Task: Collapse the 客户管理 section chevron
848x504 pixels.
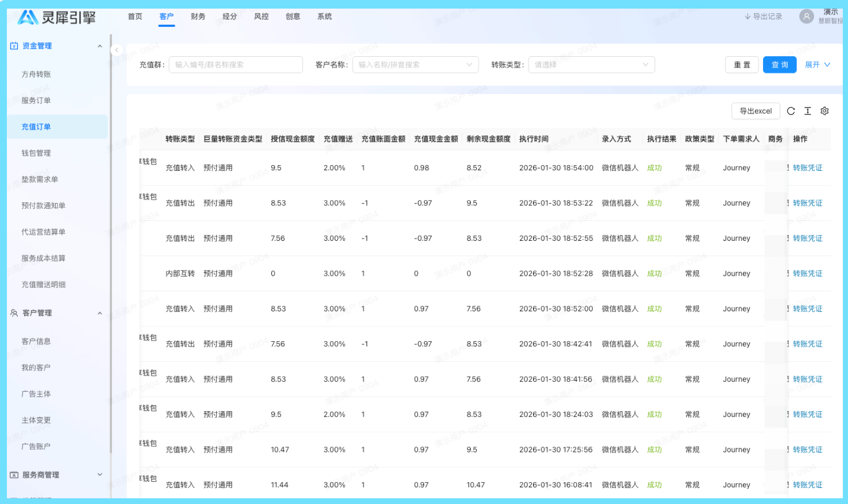Action: (x=100, y=313)
